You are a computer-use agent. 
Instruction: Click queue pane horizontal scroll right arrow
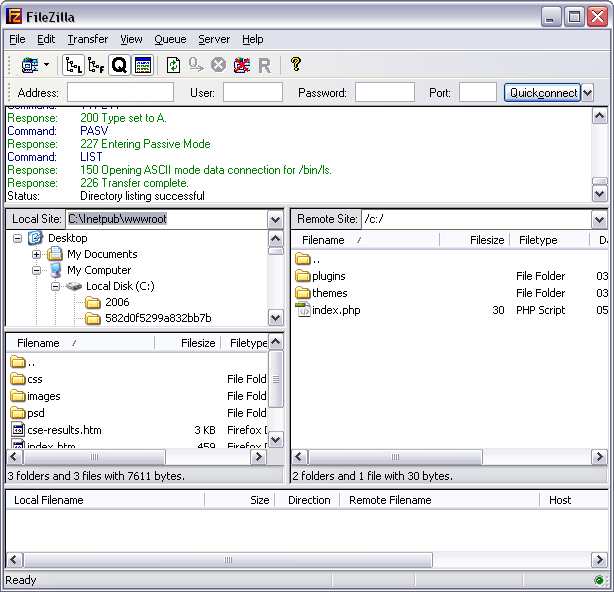click(x=599, y=559)
